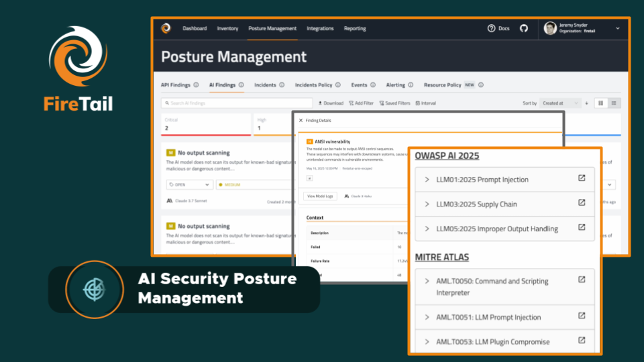Close the Finding Details panel
644x362 pixels.
pos(301,120)
